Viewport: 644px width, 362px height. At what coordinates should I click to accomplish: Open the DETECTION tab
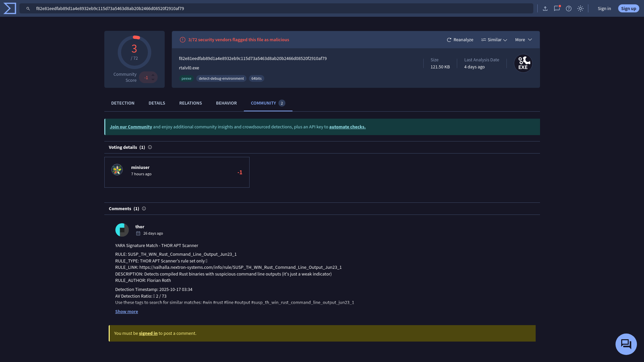pos(122,103)
